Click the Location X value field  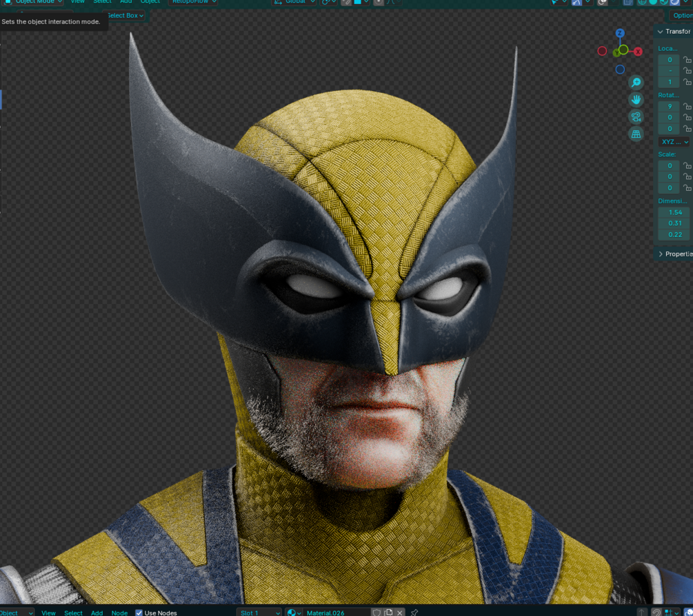[669, 60]
